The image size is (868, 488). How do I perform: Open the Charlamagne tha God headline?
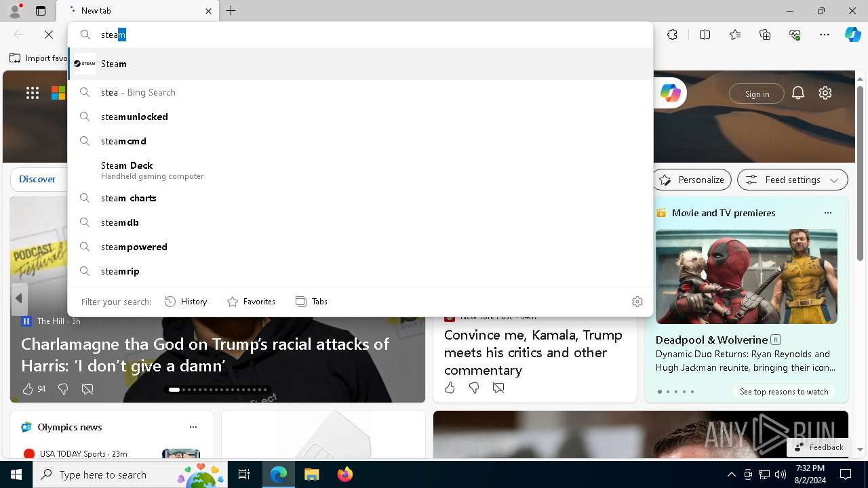pyautogui.click(x=205, y=354)
